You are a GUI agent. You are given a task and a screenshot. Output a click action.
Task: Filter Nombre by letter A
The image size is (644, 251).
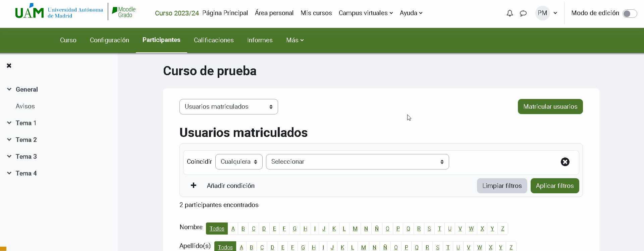(233, 229)
